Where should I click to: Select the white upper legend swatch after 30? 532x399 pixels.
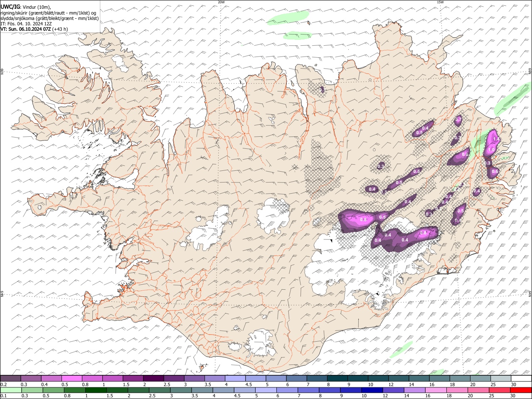[x=521, y=378]
